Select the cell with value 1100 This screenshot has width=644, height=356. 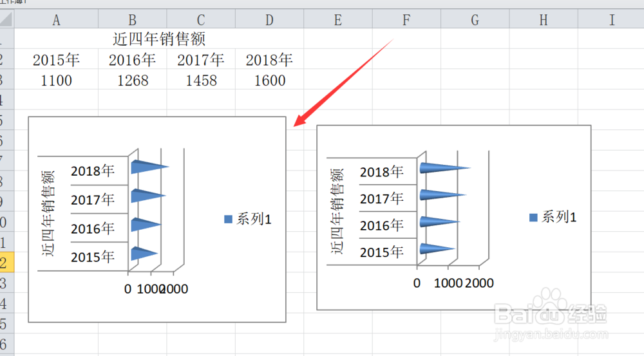[x=56, y=80]
